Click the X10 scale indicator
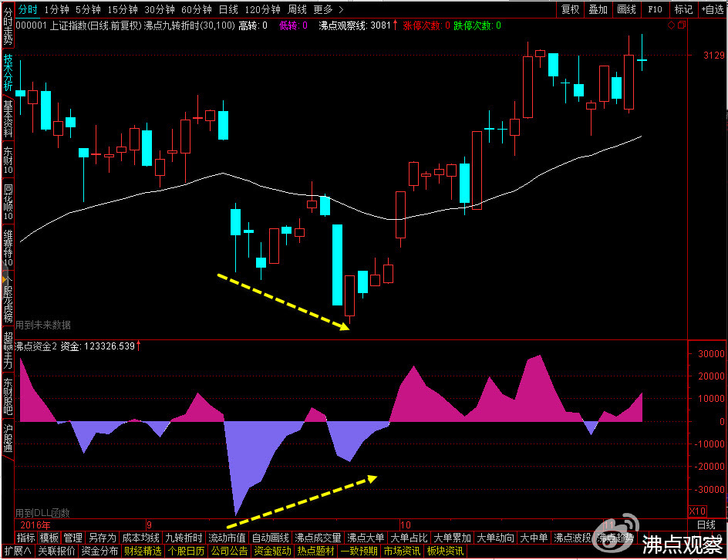This screenshot has width=728, height=560. tap(696, 511)
